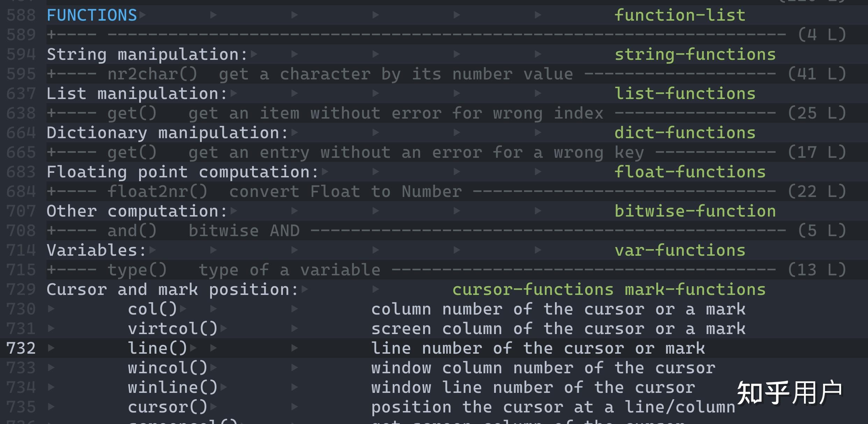The image size is (868, 424).
Task: Click the cursor() function entry
Action: coord(168,407)
